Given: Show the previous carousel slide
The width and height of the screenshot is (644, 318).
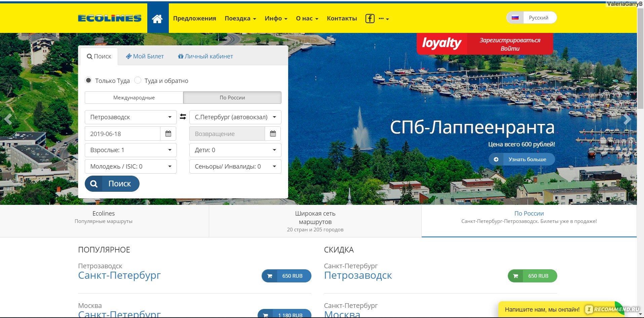Looking at the screenshot, I should point(8,119).
